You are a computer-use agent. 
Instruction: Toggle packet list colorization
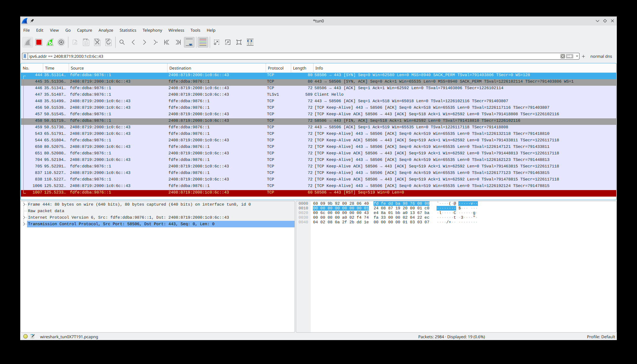(203, 42)
